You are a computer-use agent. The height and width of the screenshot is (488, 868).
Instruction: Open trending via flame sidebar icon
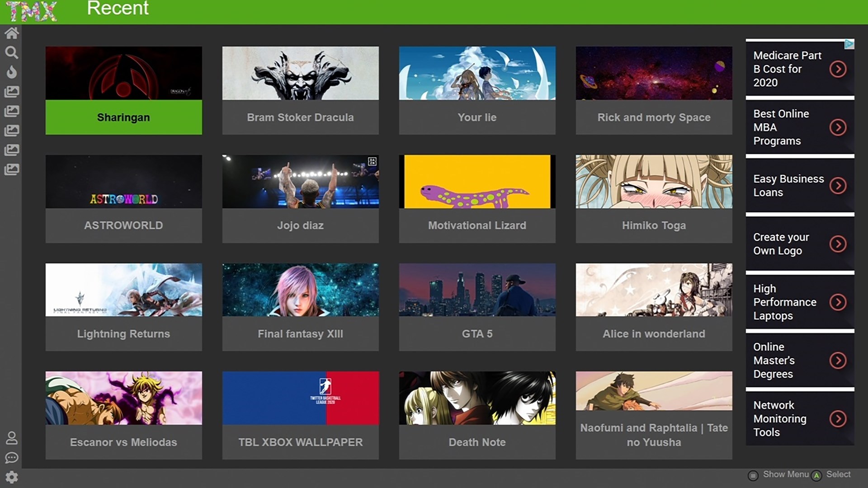click(x=12, y=72)
